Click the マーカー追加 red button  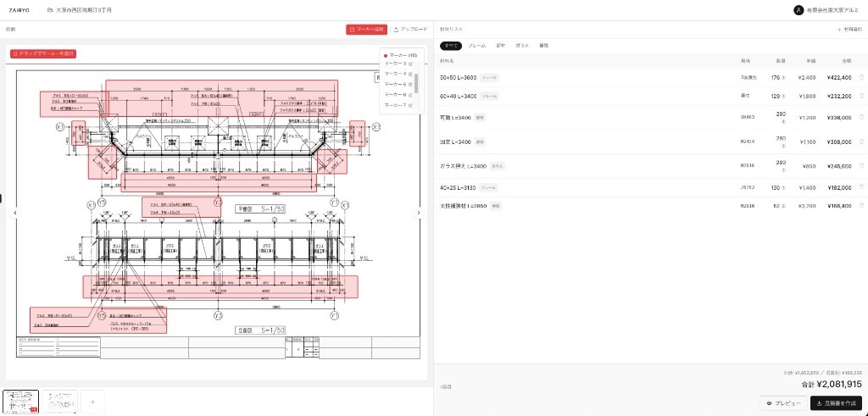click(366, 30)
